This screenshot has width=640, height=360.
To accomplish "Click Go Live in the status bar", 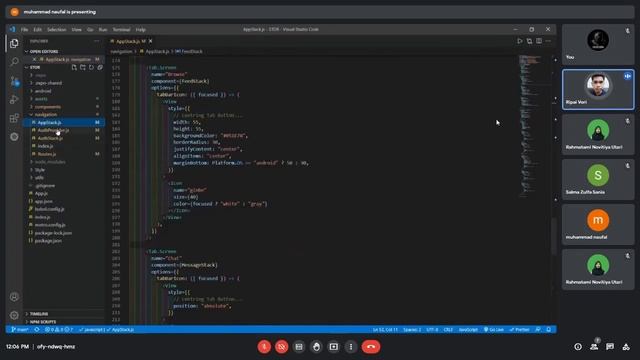I will point(494,330).
